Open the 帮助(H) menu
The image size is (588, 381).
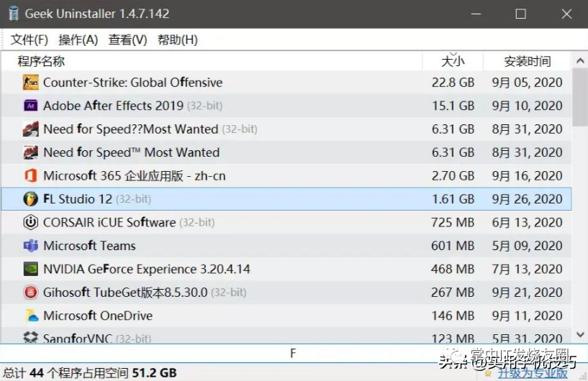tap(177, 40)
